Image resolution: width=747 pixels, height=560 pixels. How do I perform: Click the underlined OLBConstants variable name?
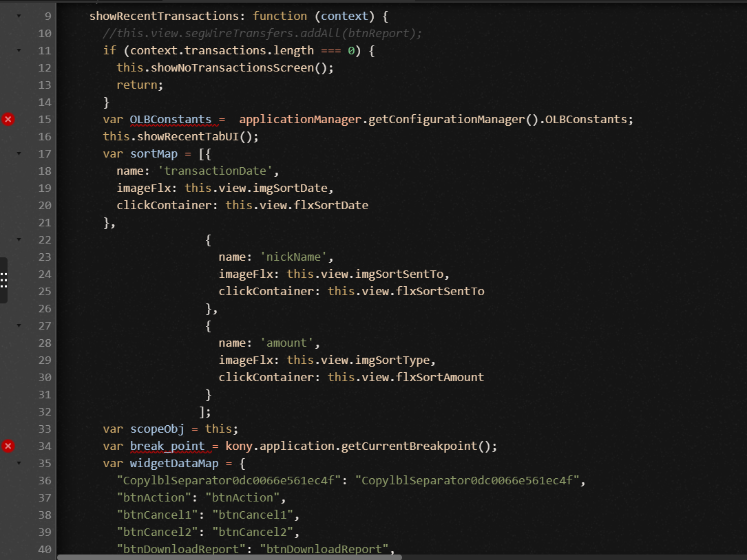[x=170, y=120]
